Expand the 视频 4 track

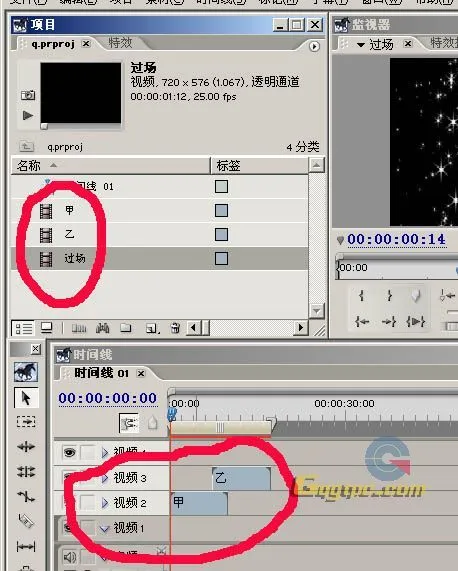point(105,453)
